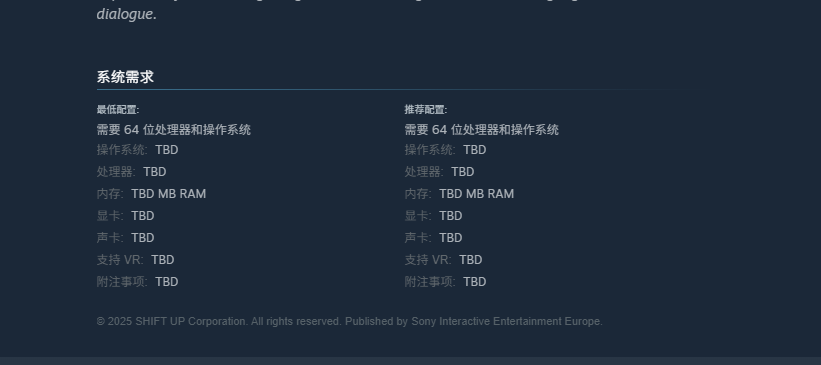Click the 系统需求 section heading
The height and width of the screenshot is (365, 821).
(x=125, y=77)
